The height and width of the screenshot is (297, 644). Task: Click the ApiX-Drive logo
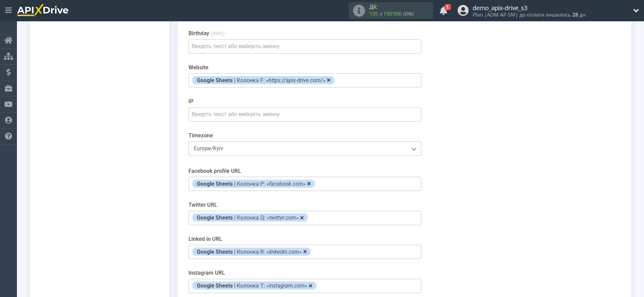(43, 10)
